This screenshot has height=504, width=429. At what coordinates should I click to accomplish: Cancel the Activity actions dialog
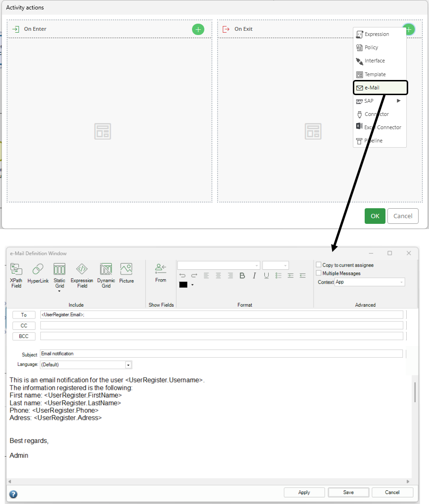pos(403,216)
